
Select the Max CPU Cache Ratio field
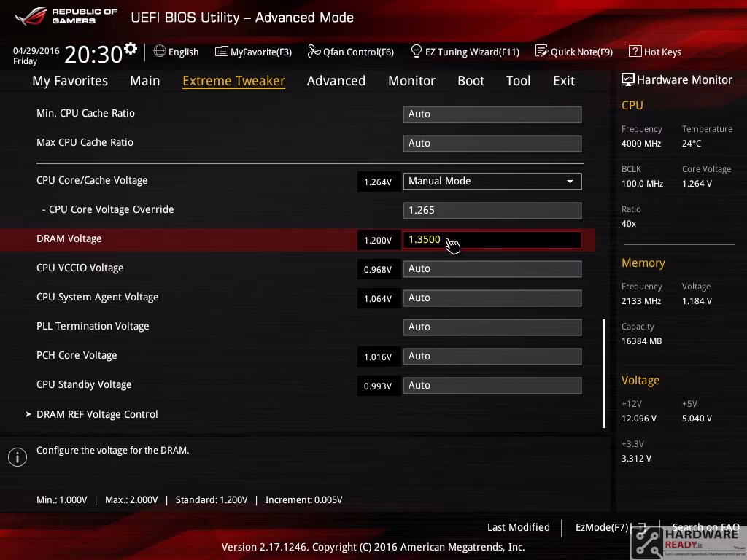coord(492,144)
